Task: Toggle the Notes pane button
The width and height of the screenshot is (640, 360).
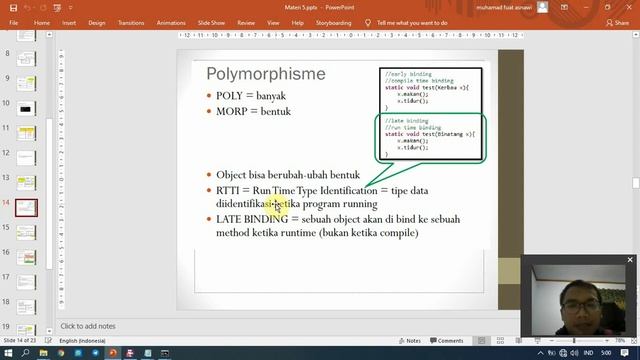Action: click(410, 340)
